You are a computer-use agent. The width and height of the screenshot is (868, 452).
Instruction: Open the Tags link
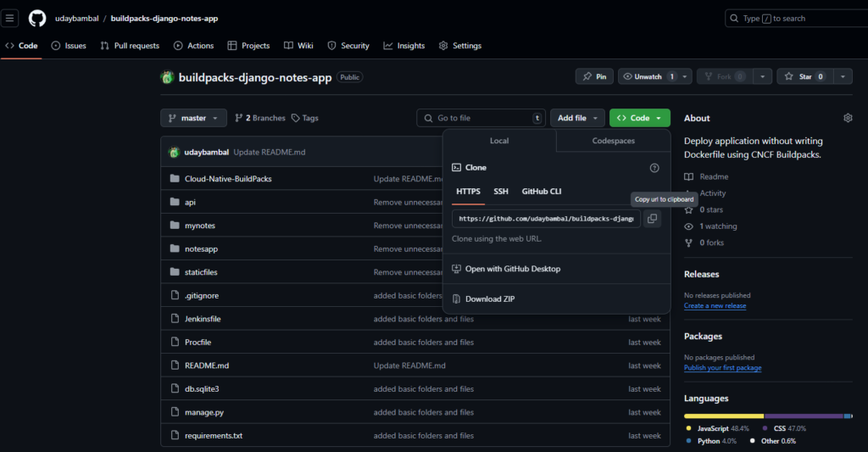pos(305,118)
